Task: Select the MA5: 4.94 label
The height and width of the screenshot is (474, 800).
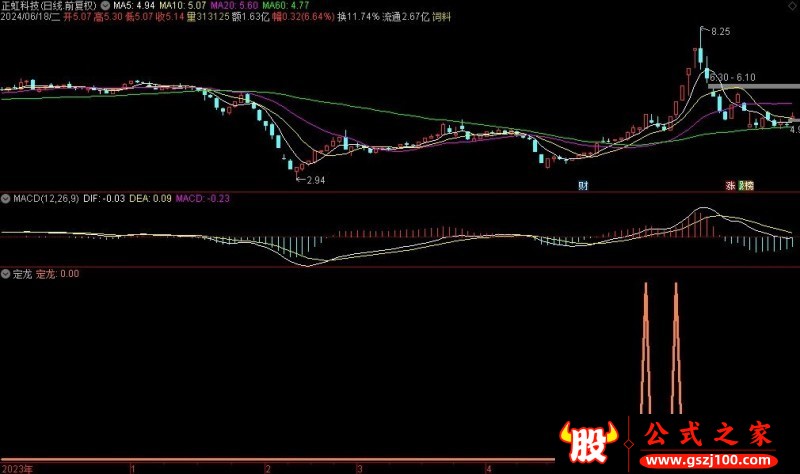Action: click(134, 6)
